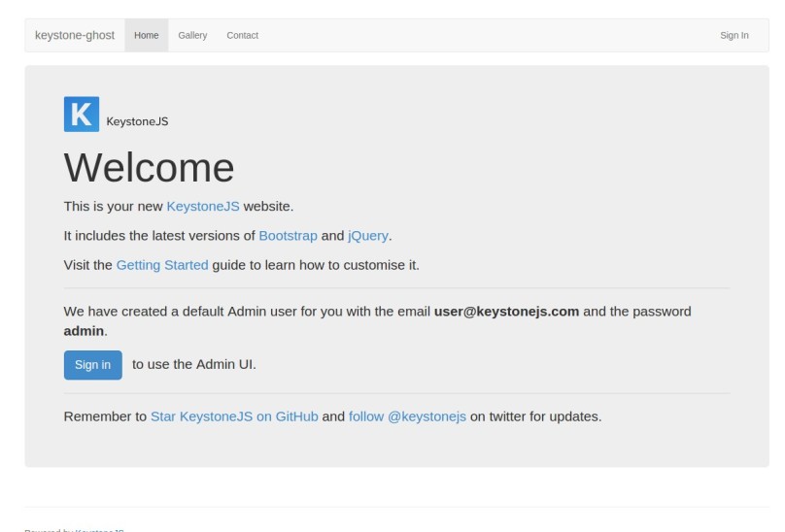
Task: Click the Welcome heading
Action: point(150,167)
